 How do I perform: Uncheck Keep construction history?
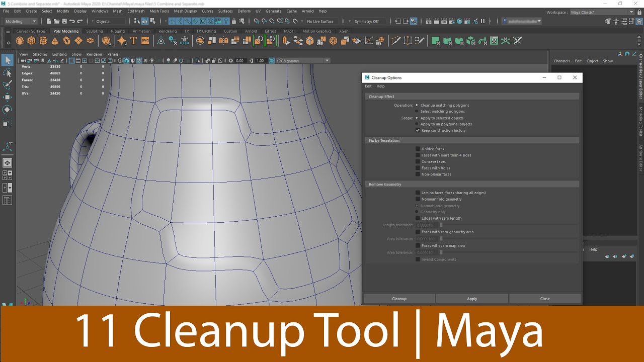coord(418,130)
